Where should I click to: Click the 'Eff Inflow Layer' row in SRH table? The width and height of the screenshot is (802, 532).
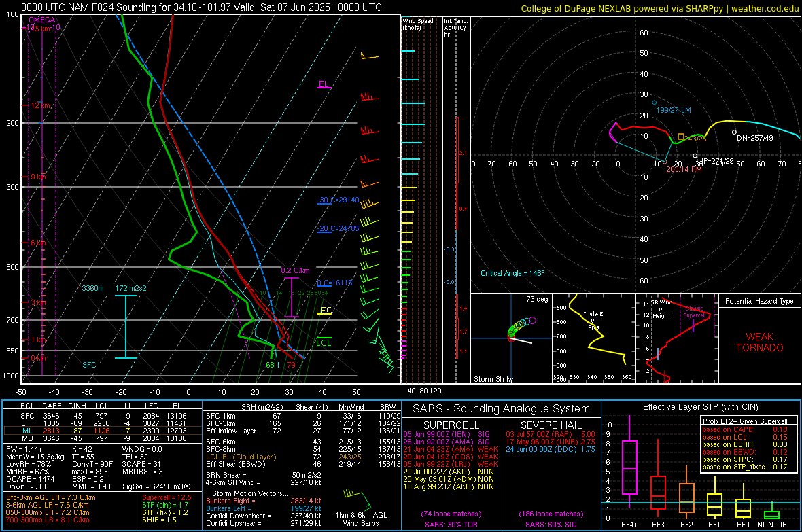(303, 431)
